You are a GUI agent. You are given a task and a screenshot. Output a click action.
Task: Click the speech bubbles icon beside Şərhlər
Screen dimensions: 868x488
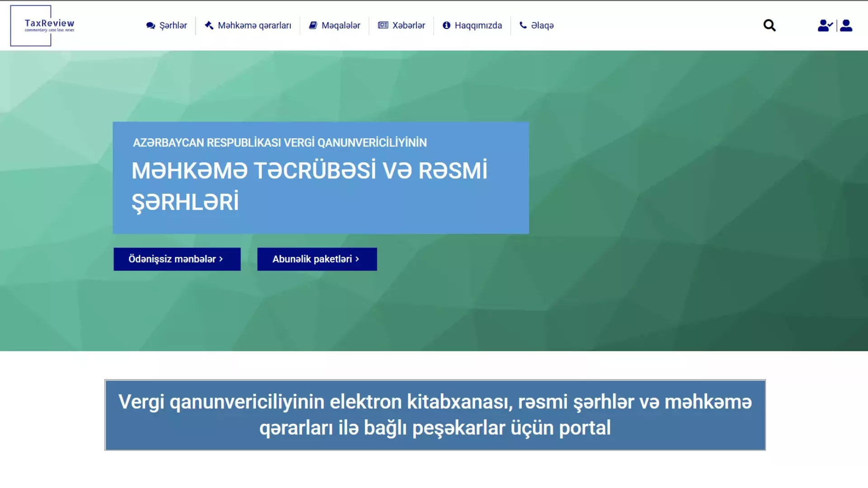tap(151, 26)
